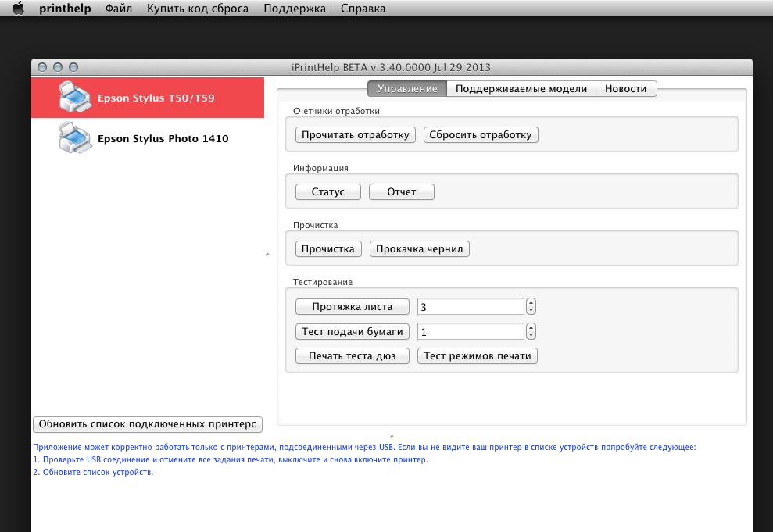Click Печать теста дюз button
This screenshot has height=532, width=773.
point(352,356)
